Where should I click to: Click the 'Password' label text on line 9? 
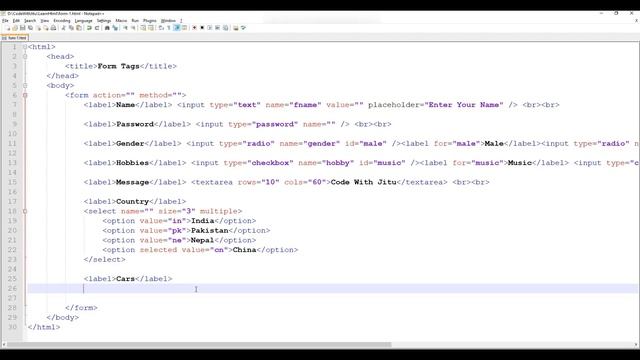135,124
